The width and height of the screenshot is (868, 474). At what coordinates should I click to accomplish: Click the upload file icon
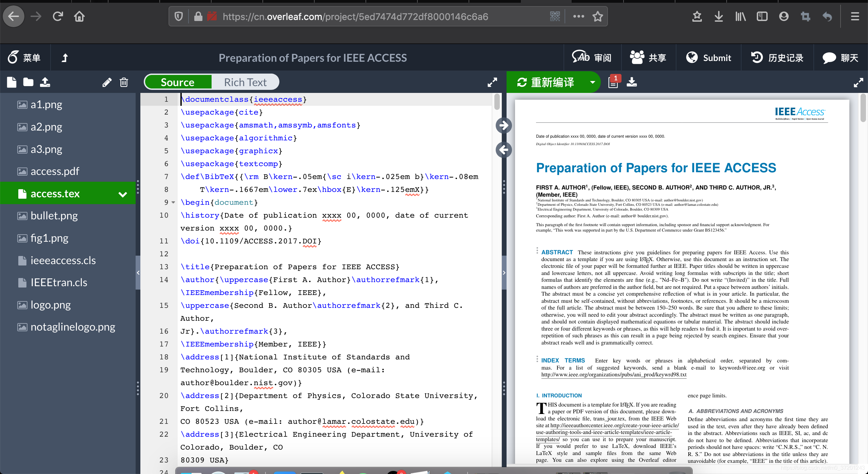point(45,82)
